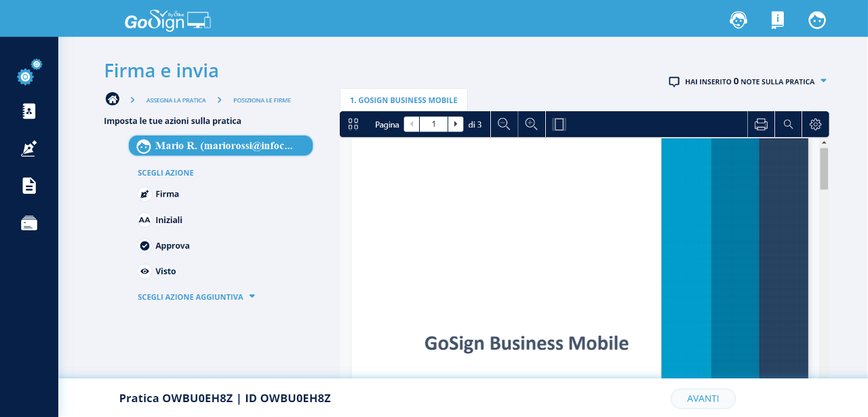Click the home breadcrumb icon
The width and height of the screenshot is (868, 417).
(x=113, y=100)
